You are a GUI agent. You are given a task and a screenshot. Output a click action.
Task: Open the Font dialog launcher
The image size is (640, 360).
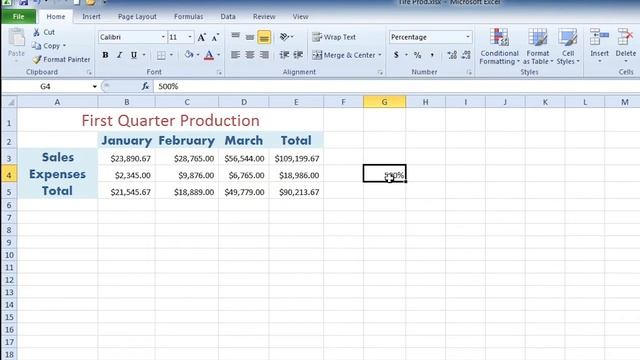pyautogui.click(x=219, y=73)
